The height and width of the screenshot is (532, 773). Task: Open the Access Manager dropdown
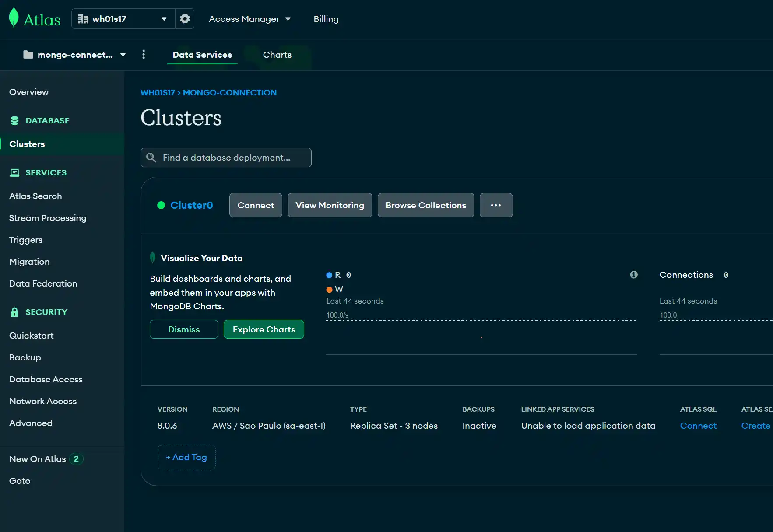[249, 19]
